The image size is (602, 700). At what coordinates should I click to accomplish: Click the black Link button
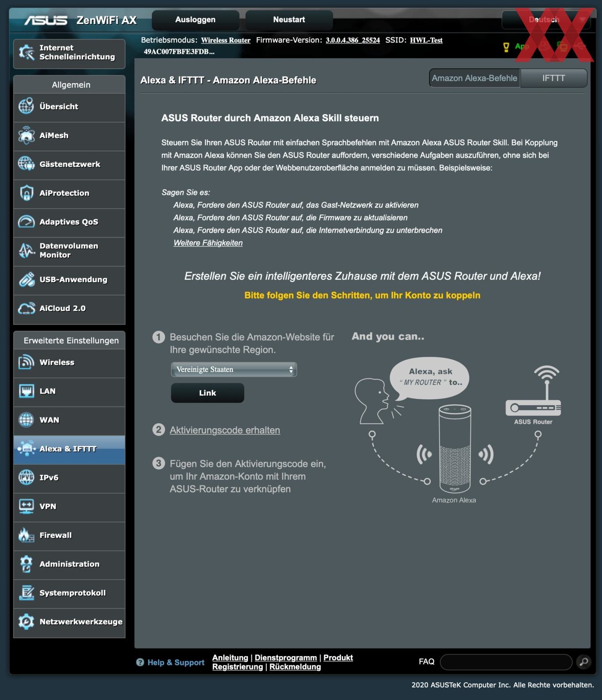[x=208, y=393]
